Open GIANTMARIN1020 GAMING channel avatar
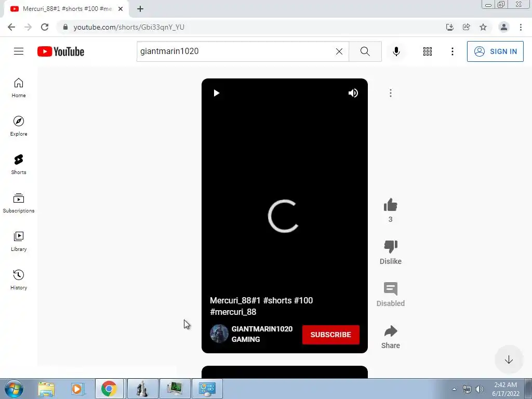Image resolution: width=532 pixels, height=399 pixels. tap(219, 334)
